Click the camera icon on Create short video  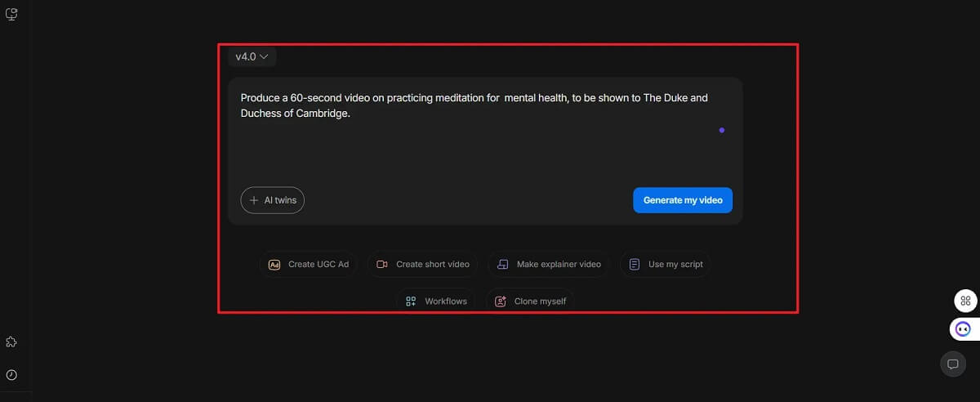coord(382,265)
